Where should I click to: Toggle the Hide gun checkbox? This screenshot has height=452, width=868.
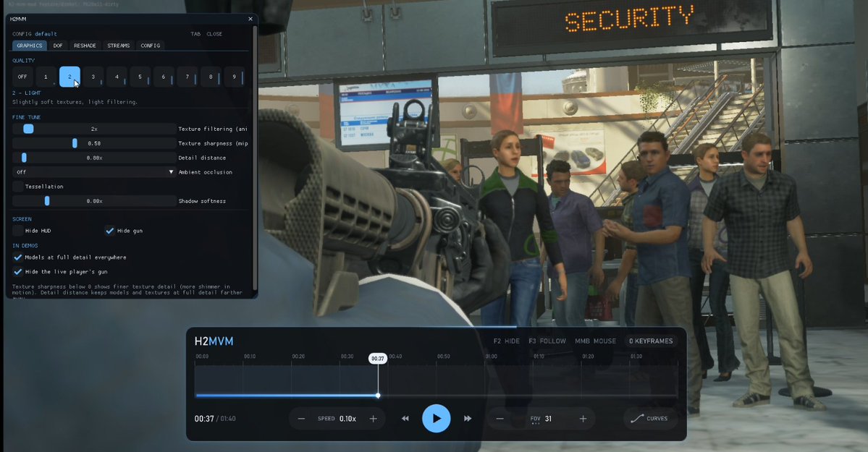pos(109,231)
